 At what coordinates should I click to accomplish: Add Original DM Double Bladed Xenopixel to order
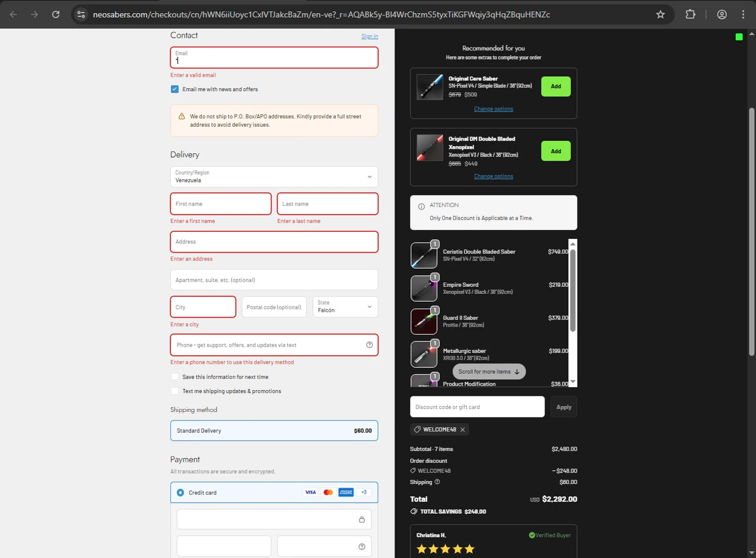click(x=556, y=151)
